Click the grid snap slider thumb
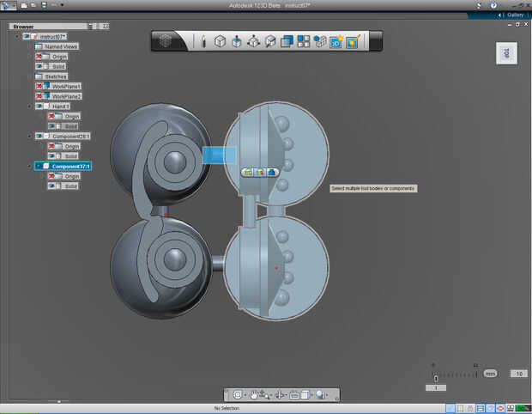 [x=436, y=378]
